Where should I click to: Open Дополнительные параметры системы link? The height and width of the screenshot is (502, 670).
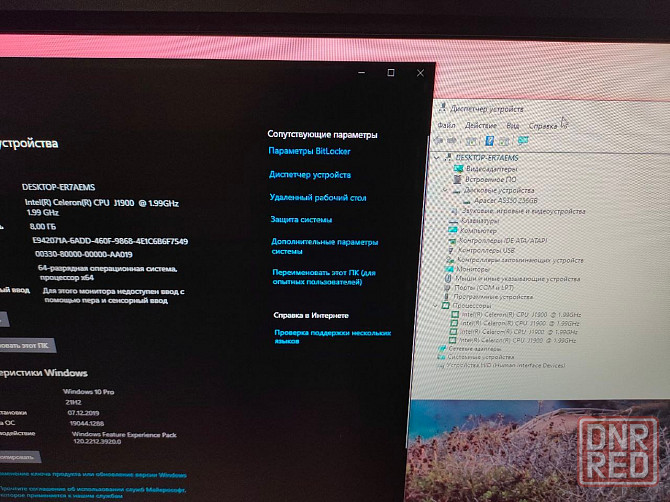point(325,247)
